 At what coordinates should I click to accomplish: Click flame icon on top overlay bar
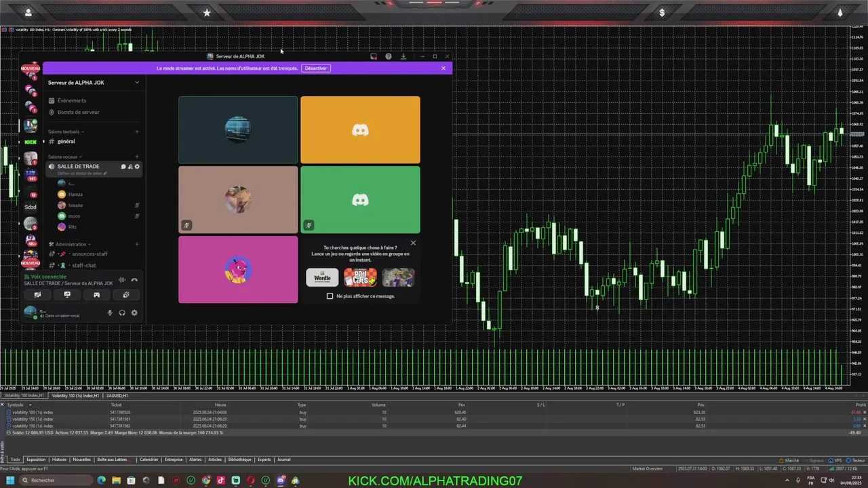pos(840,12)
